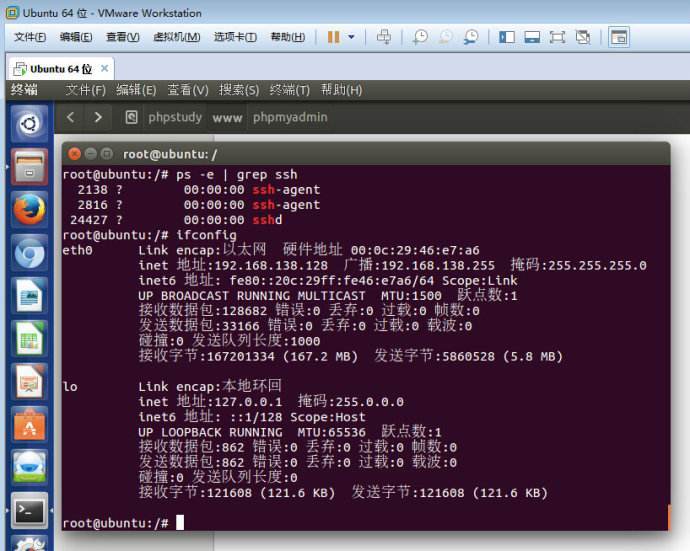The height and width of the screenshot is (551, 690).
Task: Show the VMware library sidebar view
Action: (507, 37)
